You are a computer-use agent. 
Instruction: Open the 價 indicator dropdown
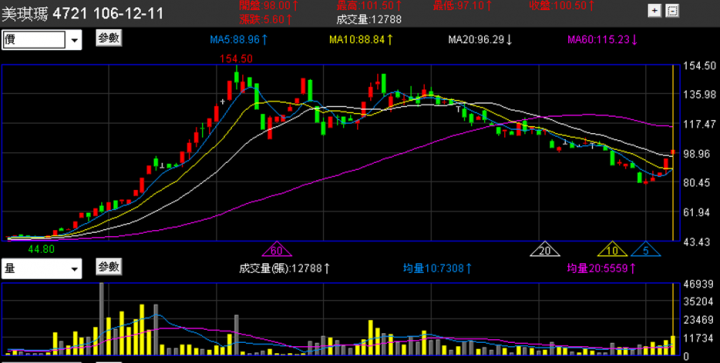pos(74,40)
